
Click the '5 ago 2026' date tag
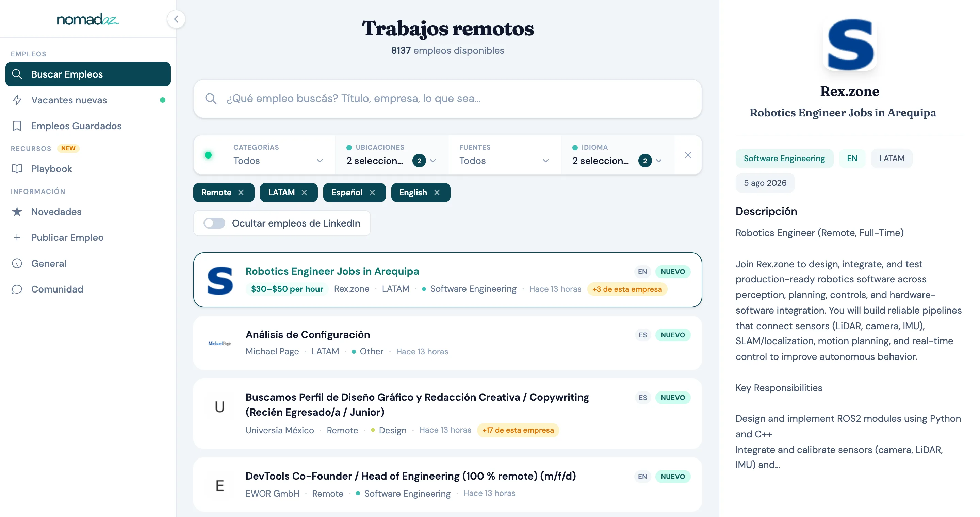point(765,183)
